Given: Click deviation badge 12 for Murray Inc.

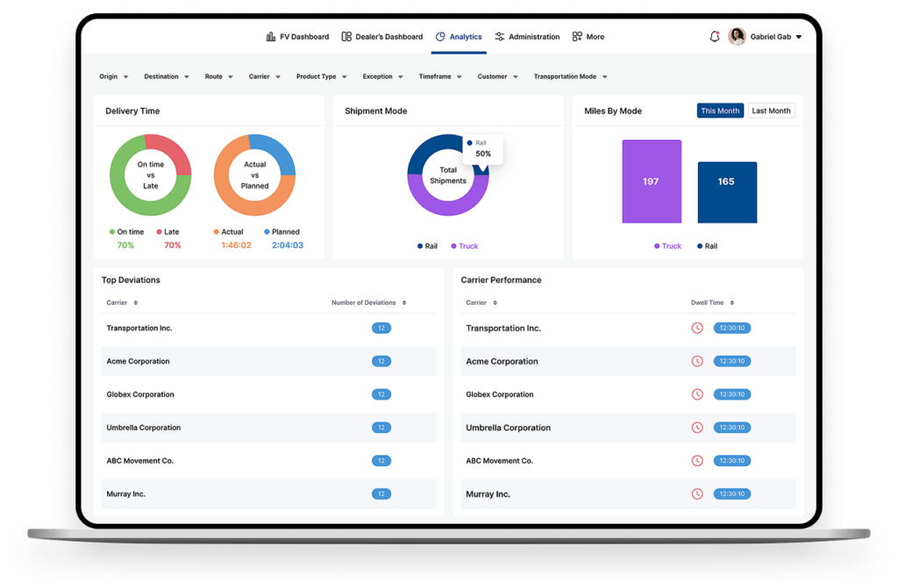Looking at the screenshot, I should tap(381, 494).
